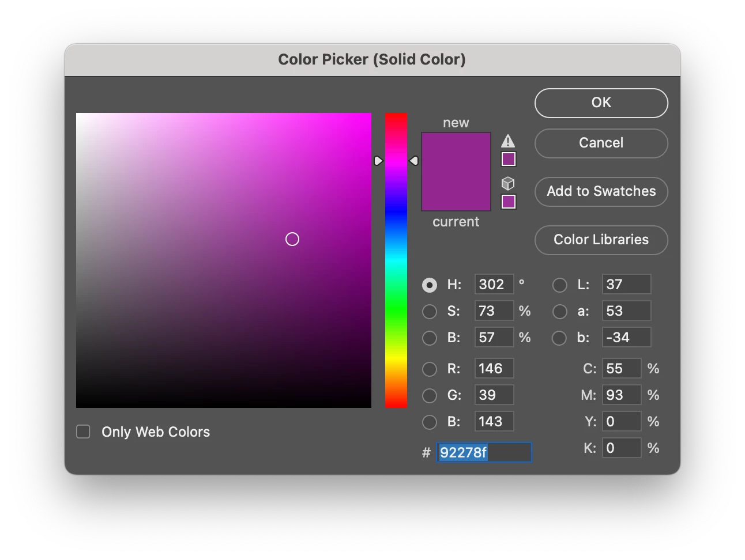This screenshot has width=745, height=560.
Task: Select the L lightness radio button
Action: [560, 285]
